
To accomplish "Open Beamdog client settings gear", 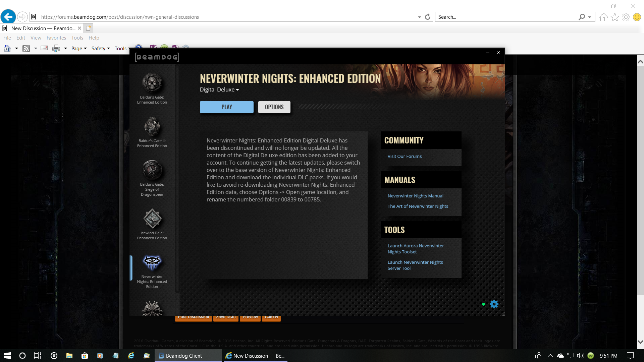I will tap(494, 304).
